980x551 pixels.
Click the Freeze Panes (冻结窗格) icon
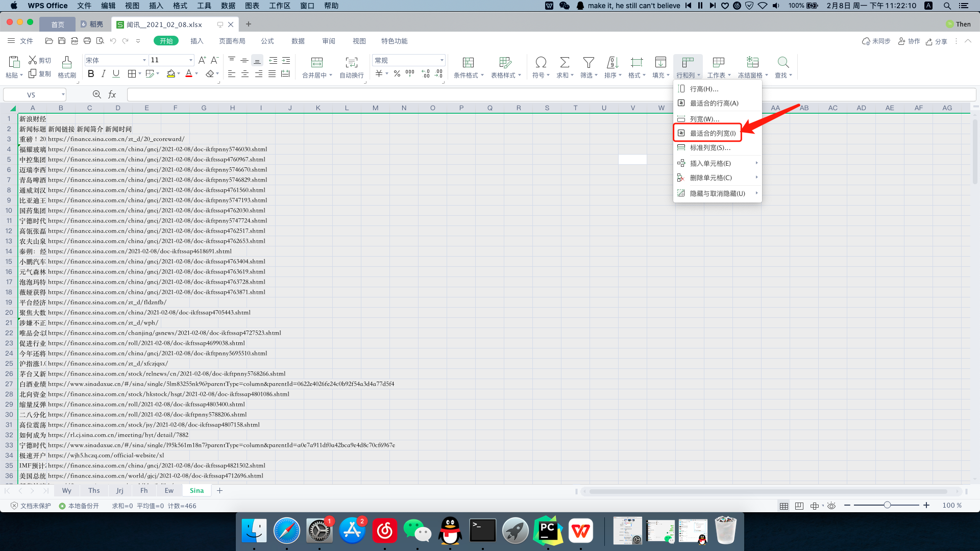click(752, 62)
